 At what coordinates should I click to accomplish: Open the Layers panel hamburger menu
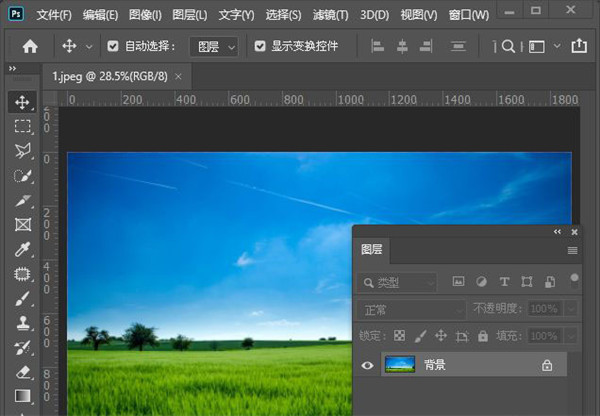pos(573,250)
